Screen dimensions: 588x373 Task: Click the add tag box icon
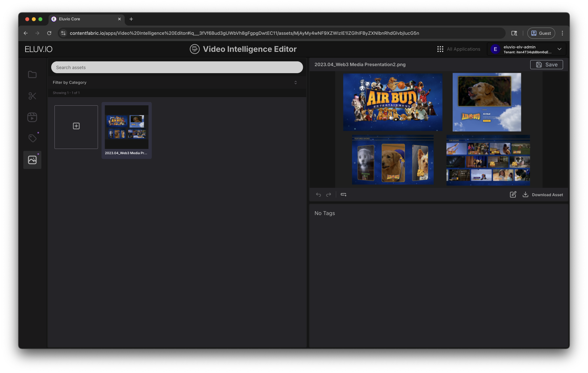[344, 195]
